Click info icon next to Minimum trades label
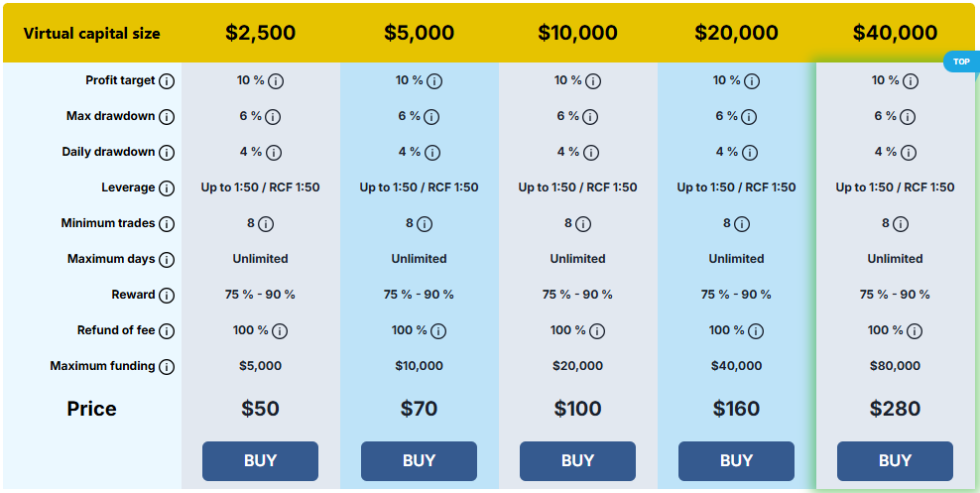The width and height of the screenshot is (980, 493). 167,224
